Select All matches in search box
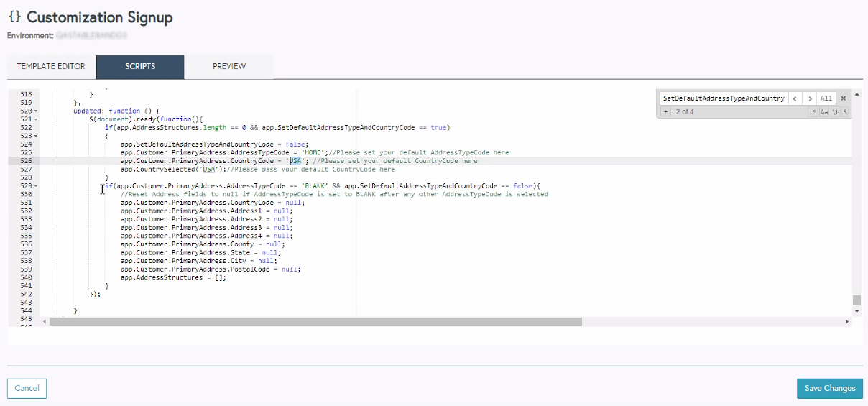This screenshot has height=406, width=868. [x=826, y=98]
